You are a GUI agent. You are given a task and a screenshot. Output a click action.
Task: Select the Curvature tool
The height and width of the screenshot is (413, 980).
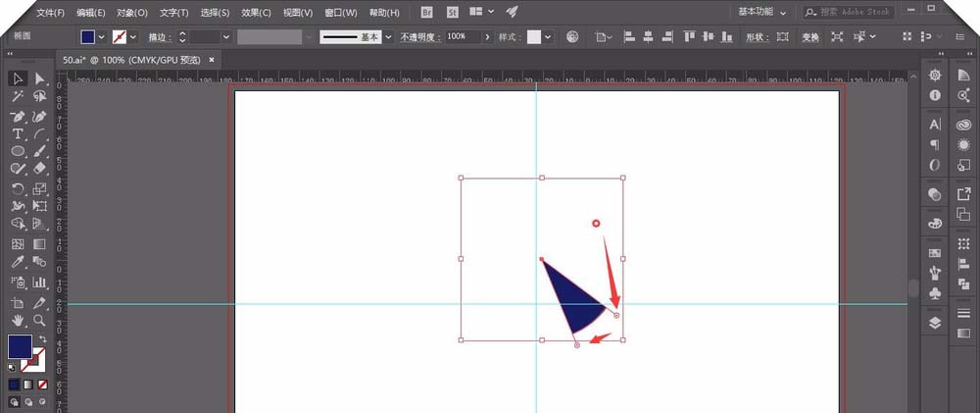[x=39, y=117]
